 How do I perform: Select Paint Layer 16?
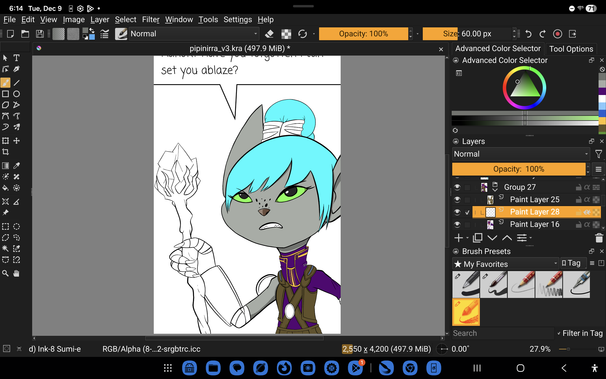click(x=535, y=224)
